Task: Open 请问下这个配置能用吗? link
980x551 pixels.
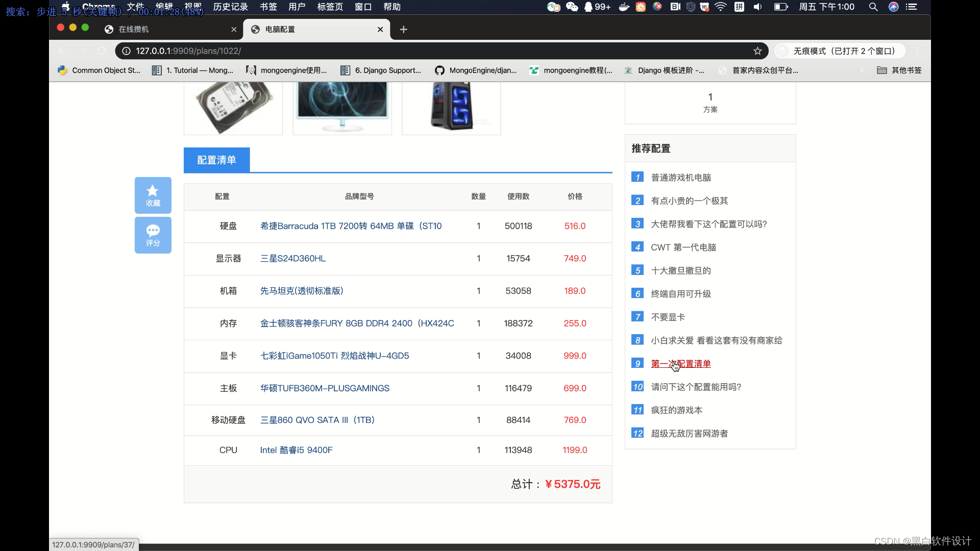Action: [696, 387]
